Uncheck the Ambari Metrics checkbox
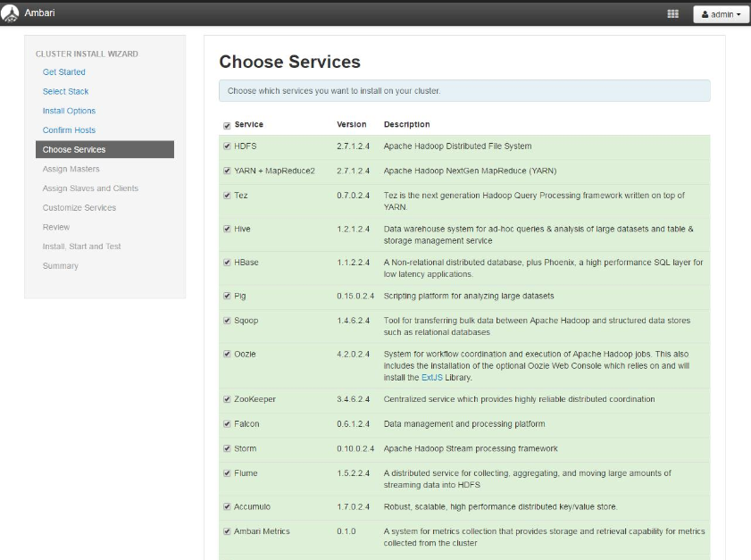Screen dimensions: 751x560 tap(227, 531)
